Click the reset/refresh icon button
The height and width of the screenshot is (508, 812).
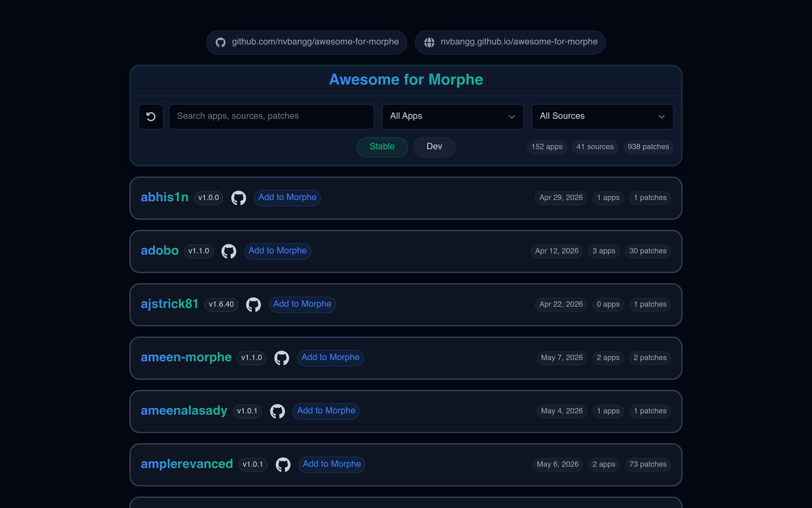[x=151, y=117]
